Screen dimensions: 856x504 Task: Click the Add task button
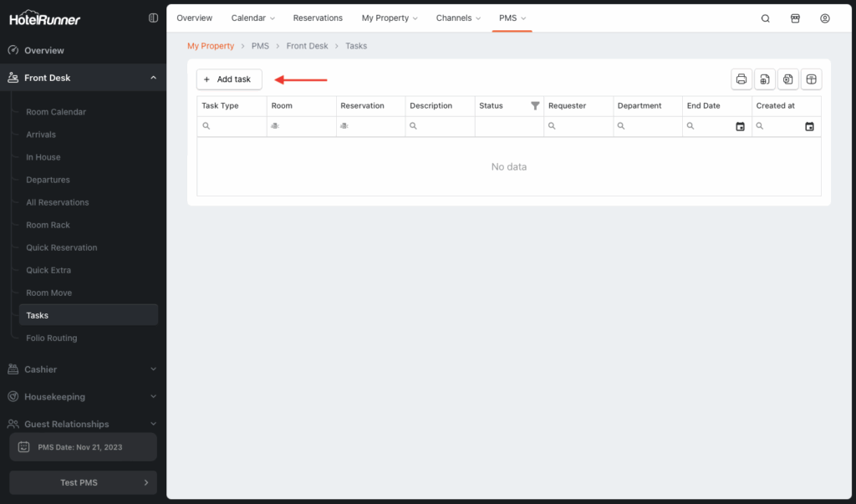click(x=229, y=79)
